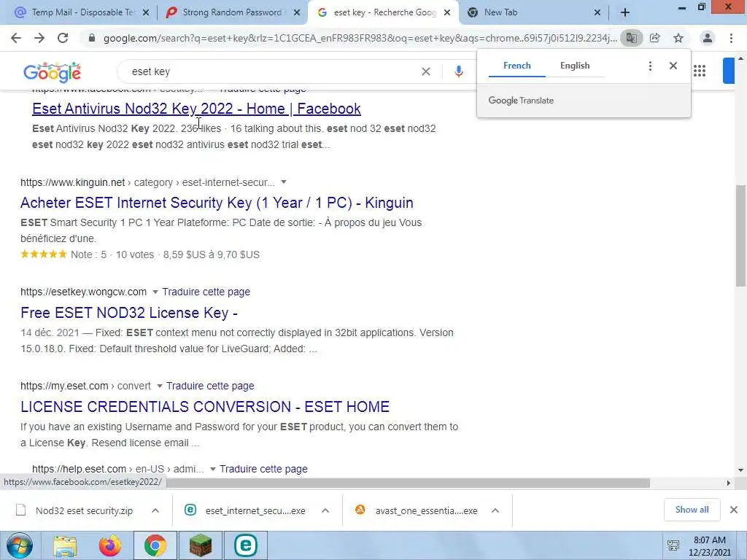Open LICENSE CREDENTIALS CONVERSION ESET HOME result
Viewport: 747px width, 560px height.
(205, 407)
